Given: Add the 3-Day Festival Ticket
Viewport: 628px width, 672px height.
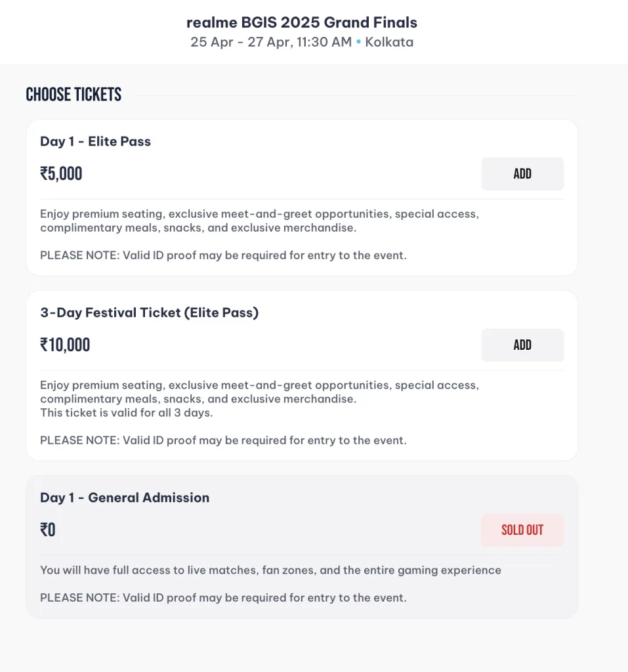Looking at the screenshot, I should pyautogui.click(x=522, y=345).
